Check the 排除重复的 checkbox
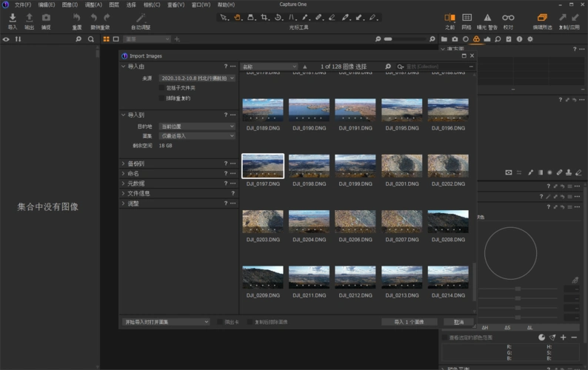The width and height of the screenshot is (588, 370). point(161,98)
